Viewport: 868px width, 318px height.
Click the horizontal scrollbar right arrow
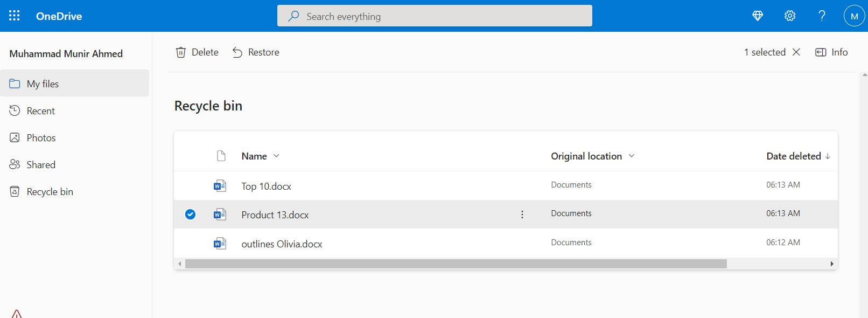click(832, 264)
